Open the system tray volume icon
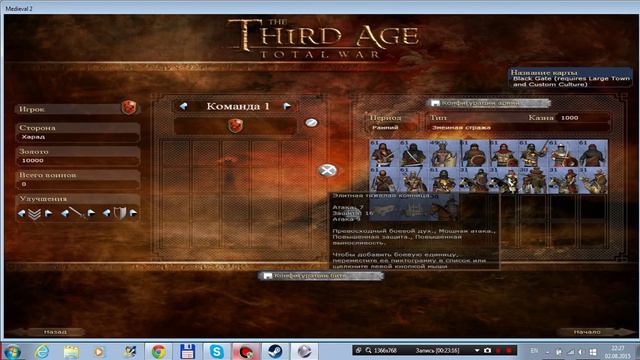The image size is (640, 360). click(580, 351)
